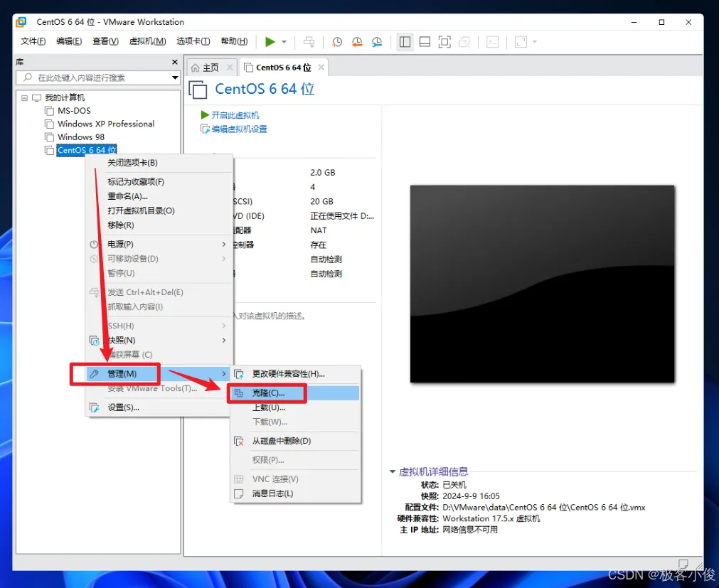The image size is (719, 588).
Task: Expand the 快照(N) submenu
Action: pyautogui.click(x=159, y=340)
